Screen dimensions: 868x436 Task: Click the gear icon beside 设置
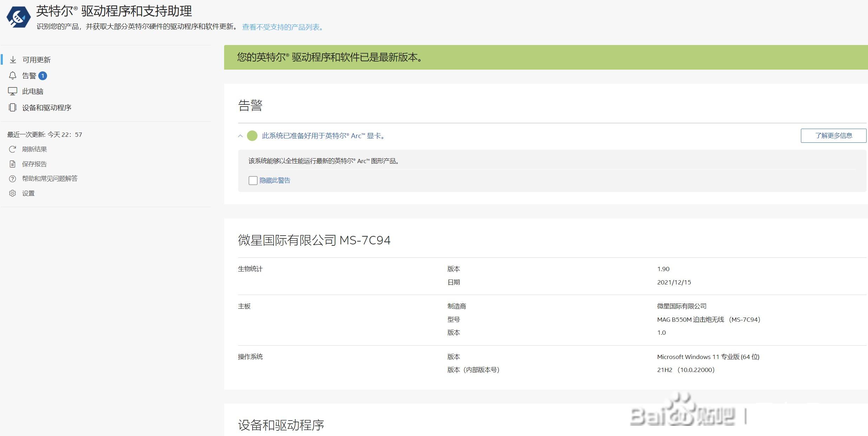(12, 193)
